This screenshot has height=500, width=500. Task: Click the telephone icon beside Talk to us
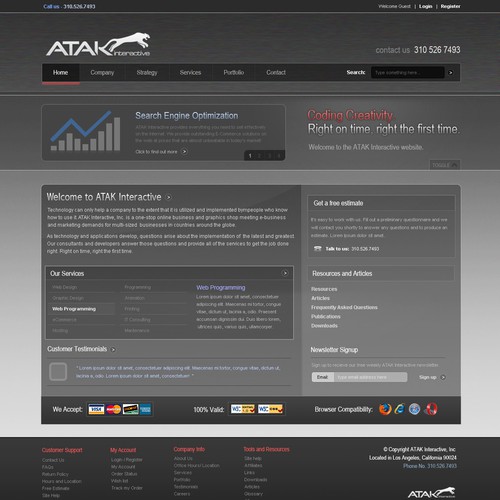(318, 248)
